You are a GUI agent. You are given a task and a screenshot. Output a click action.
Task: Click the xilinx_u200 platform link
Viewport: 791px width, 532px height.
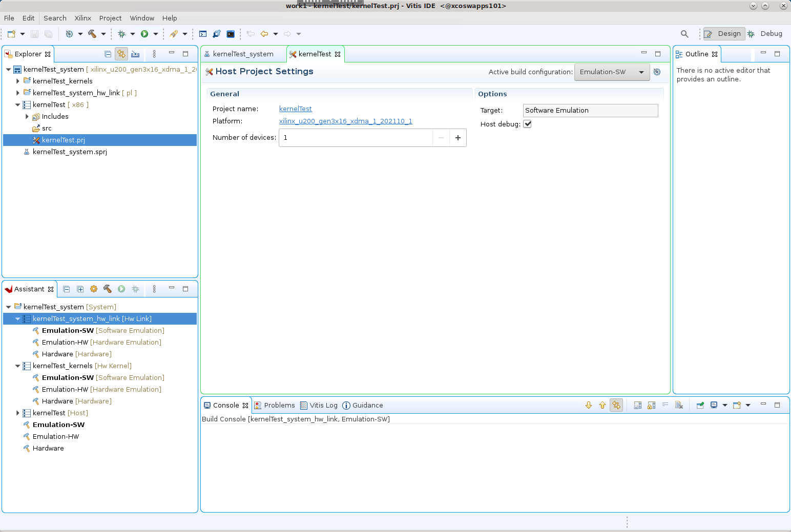(346, 121)
